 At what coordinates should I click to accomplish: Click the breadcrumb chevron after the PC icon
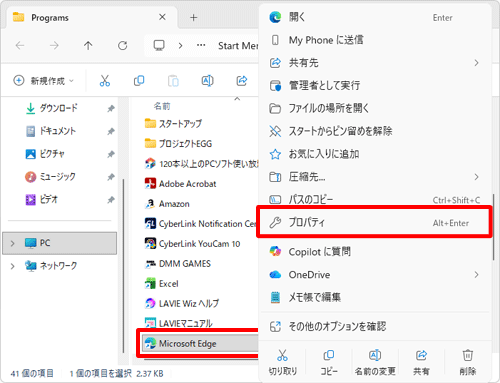tap(180, 45)
